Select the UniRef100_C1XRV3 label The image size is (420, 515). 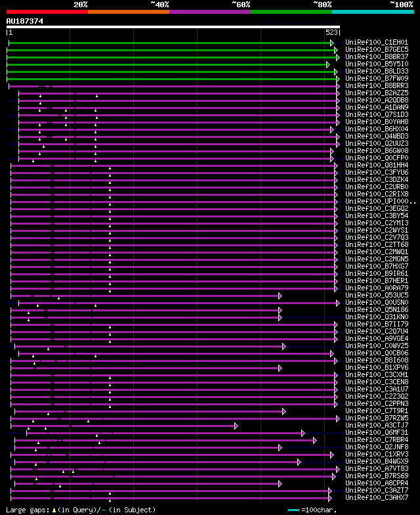click(x=377, y=455)
